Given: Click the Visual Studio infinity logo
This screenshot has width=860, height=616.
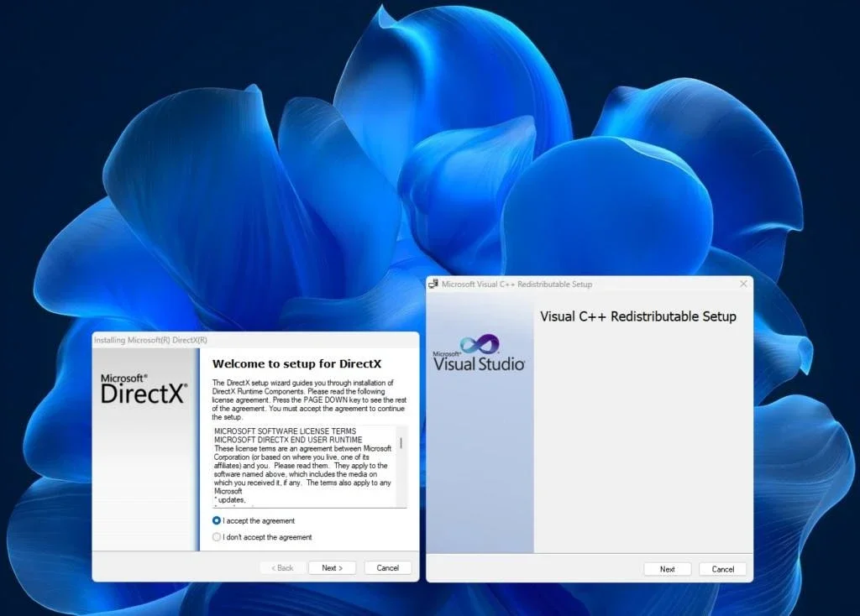Looking at the screenshot, I should pos(480,344).
